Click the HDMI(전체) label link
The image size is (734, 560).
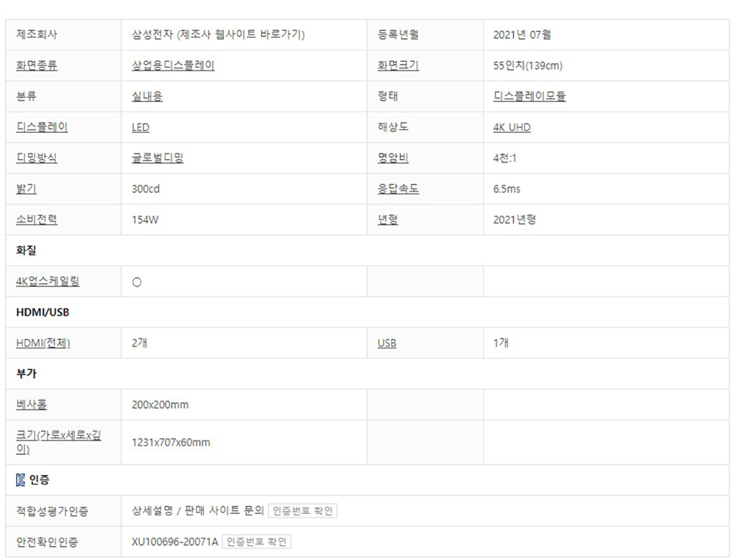coord(43,343)
